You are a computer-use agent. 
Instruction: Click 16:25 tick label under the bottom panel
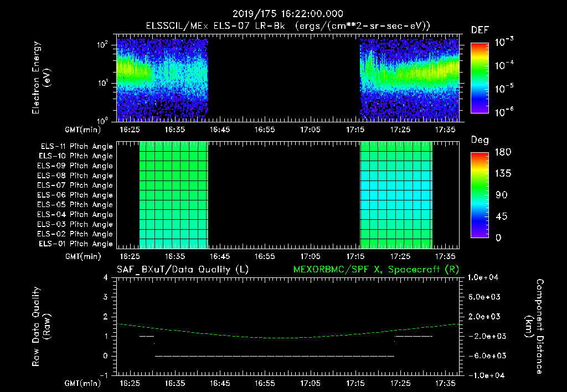click(x=130, y=383)
